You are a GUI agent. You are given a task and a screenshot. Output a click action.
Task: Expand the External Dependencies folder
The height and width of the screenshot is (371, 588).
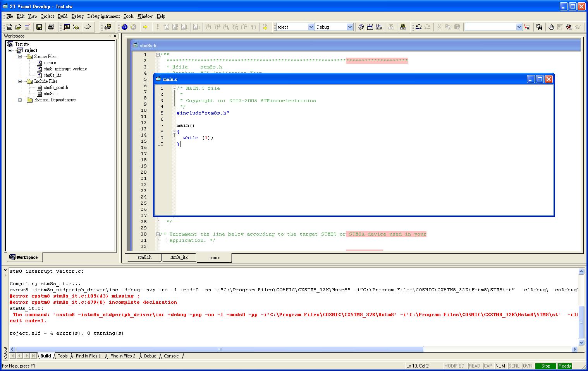coord(20,100)
